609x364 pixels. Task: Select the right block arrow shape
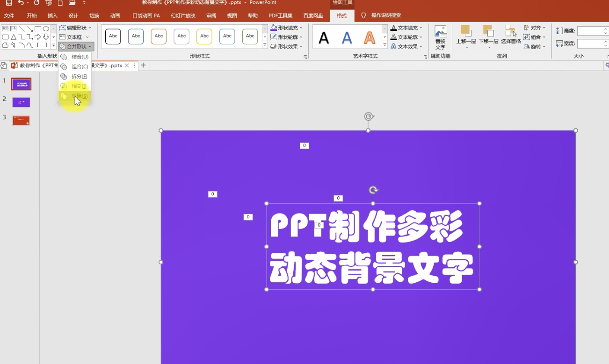(x=38, y=37)
